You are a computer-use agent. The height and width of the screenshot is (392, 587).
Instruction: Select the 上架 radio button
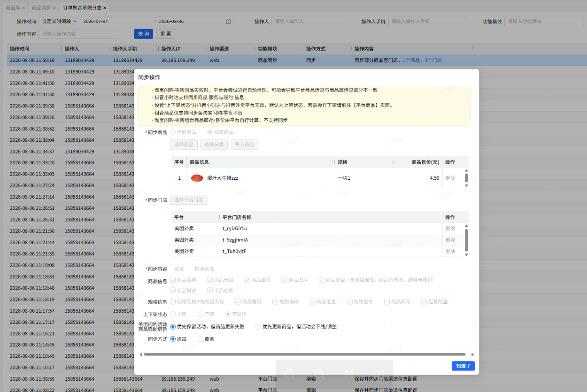[x=173, y=314]
